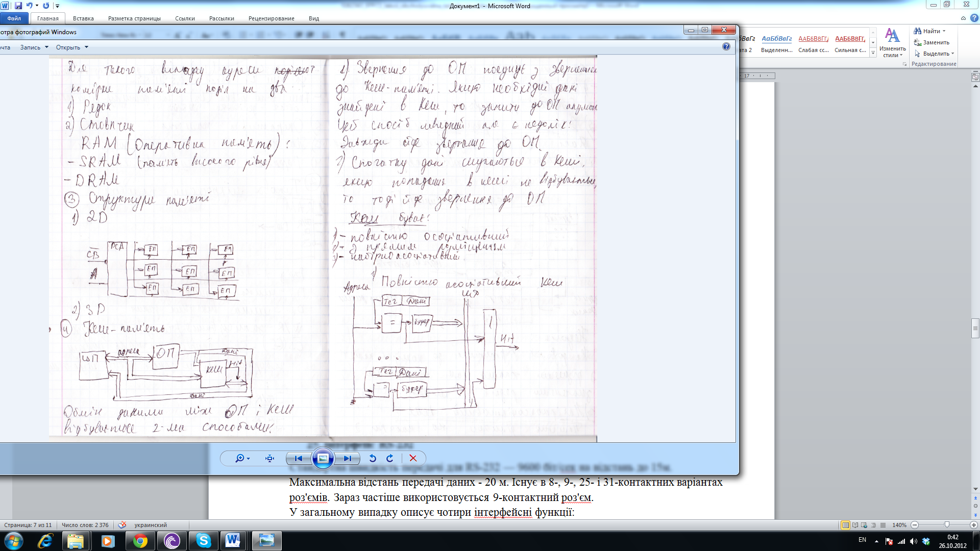Open Word help question mark
980x551 pixels.
974,18
